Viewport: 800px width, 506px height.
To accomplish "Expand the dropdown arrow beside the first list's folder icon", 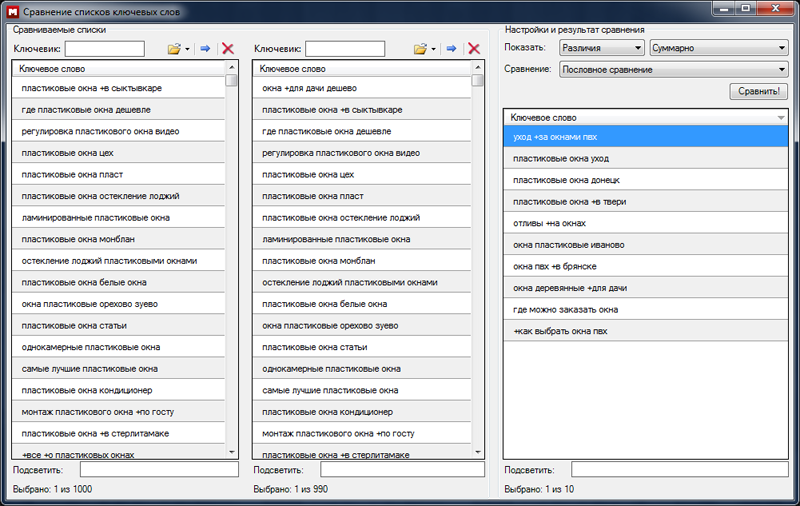I will click(187, 49).
